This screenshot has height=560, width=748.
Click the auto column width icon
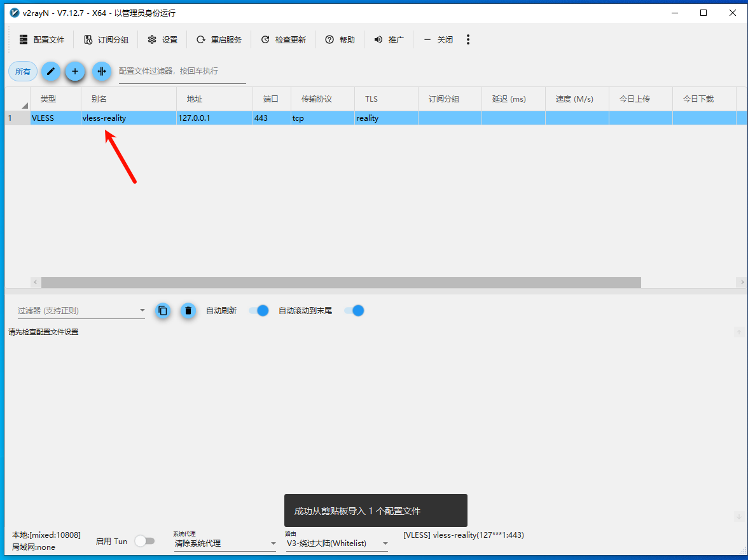[102, 71]
